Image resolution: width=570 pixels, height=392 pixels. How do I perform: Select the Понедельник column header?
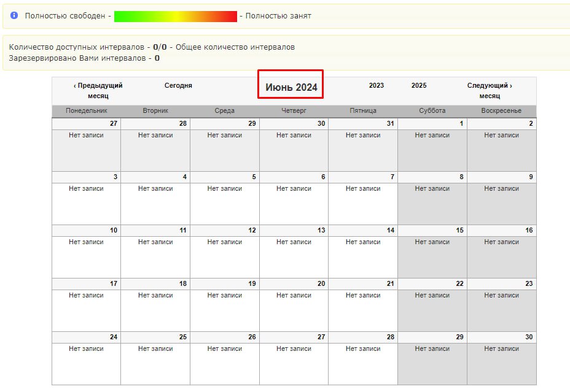pos(87,110)
